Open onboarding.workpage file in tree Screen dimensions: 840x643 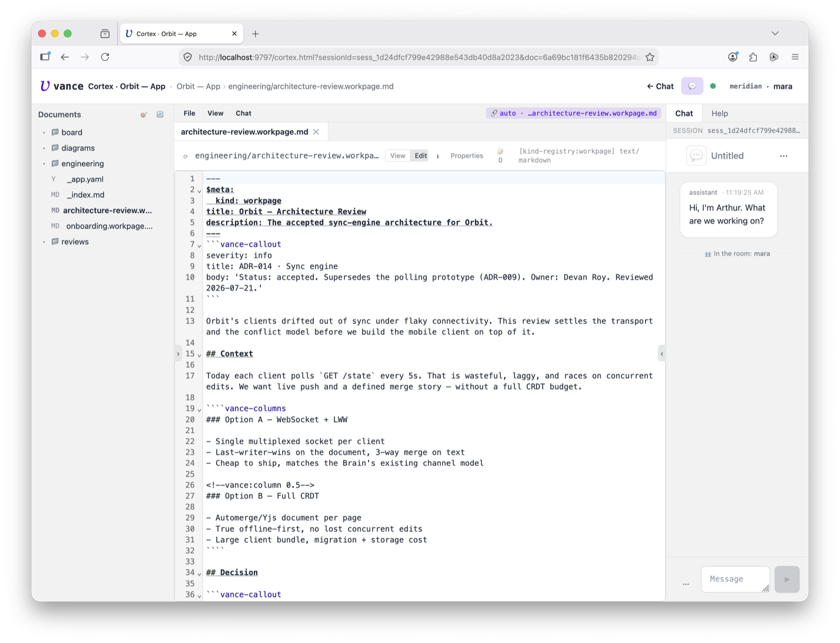pyautogui.click(x=109, y=226)
